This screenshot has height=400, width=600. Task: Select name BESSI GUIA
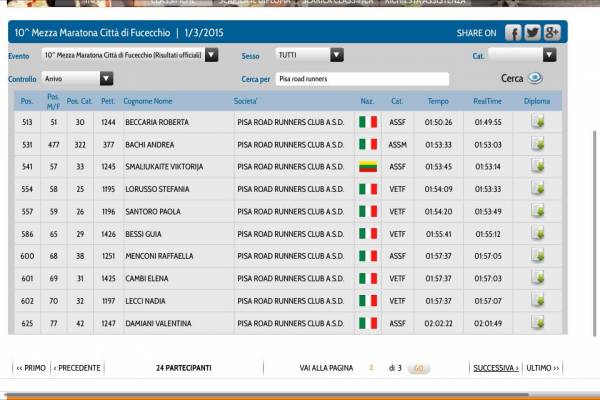143,234
